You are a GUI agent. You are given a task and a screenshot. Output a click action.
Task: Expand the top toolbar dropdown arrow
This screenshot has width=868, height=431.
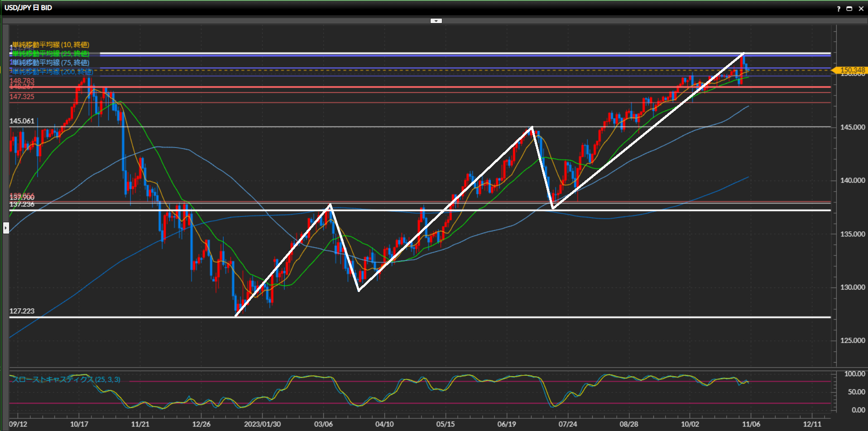[436, 21]
